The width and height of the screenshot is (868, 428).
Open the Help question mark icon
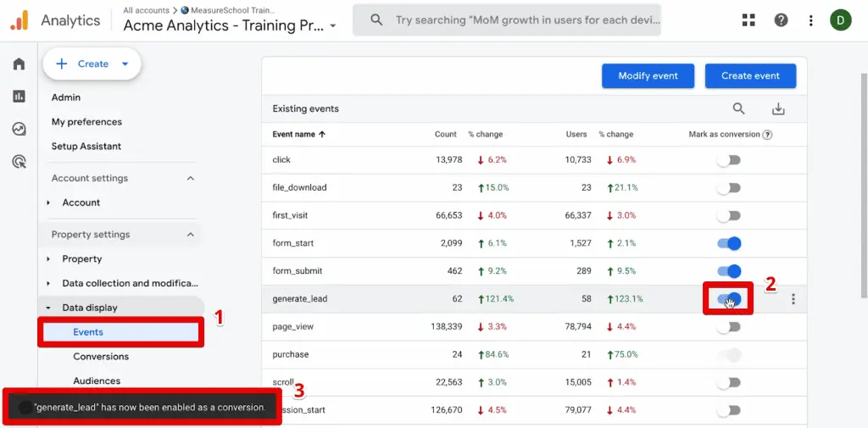point(781,20)
